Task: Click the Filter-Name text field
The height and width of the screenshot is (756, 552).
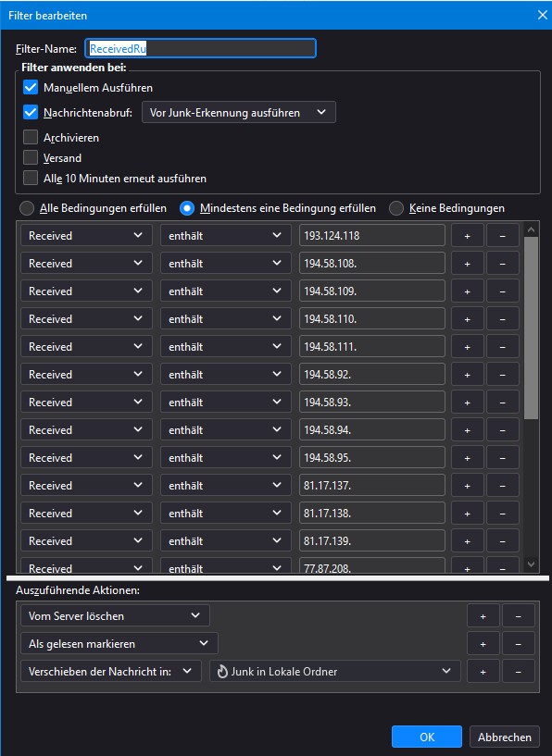Action: [x=200, y=48]
